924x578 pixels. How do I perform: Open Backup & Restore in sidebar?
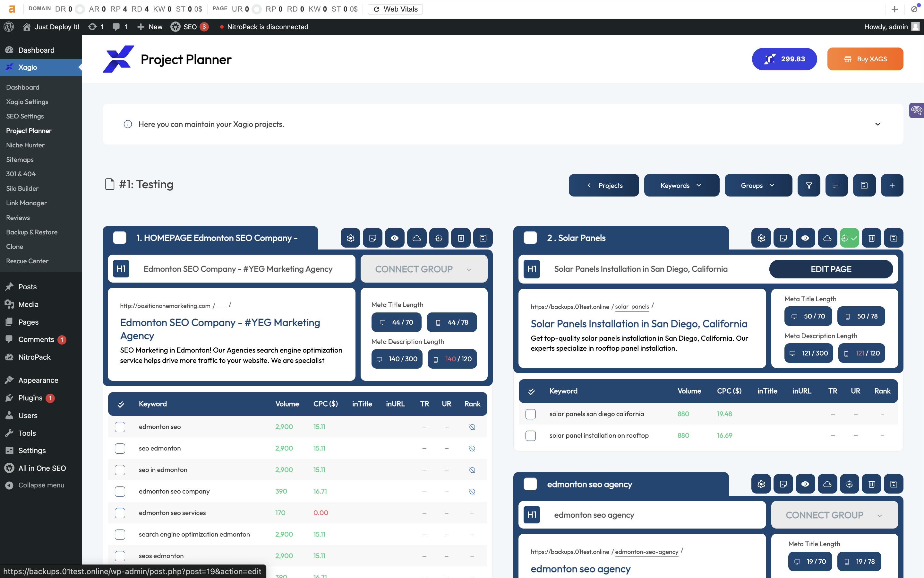coord(32,232)
